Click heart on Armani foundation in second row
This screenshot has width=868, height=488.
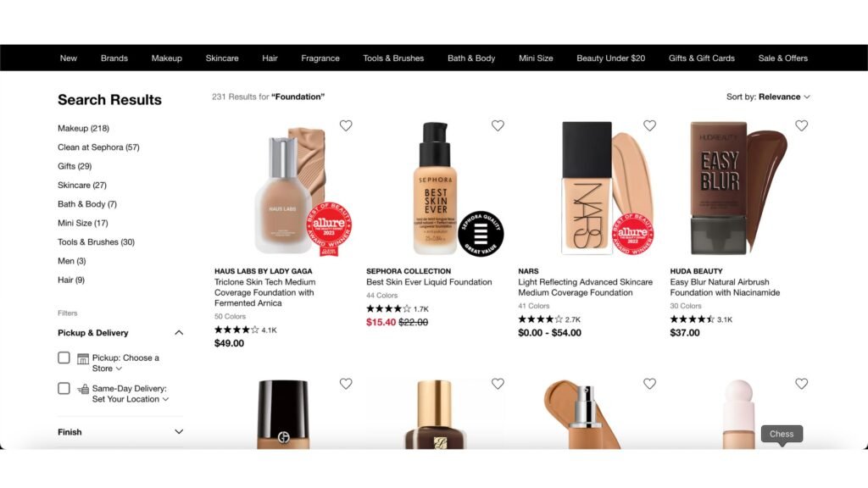tap(346, 384)
